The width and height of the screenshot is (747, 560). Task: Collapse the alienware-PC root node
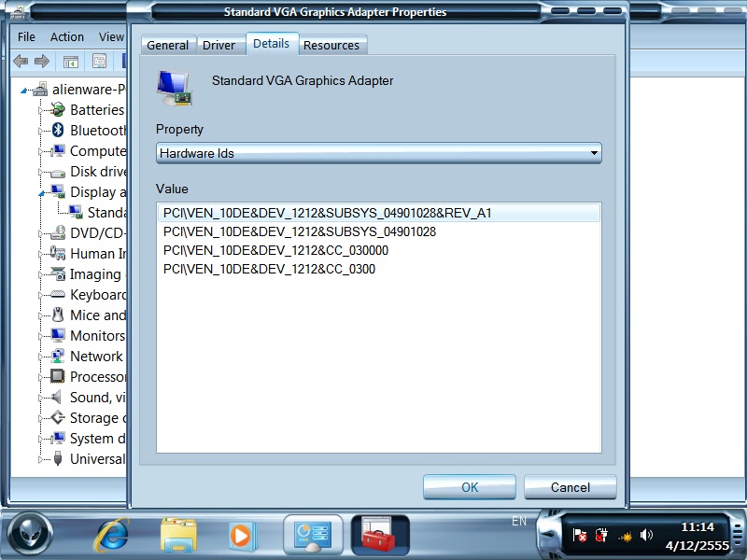(x=24, y=91)
